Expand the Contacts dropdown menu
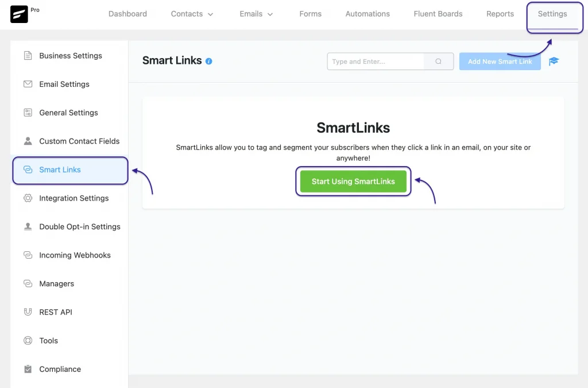Screen dimensions: 588x388 pyautogui.click(x=192, y=13)
